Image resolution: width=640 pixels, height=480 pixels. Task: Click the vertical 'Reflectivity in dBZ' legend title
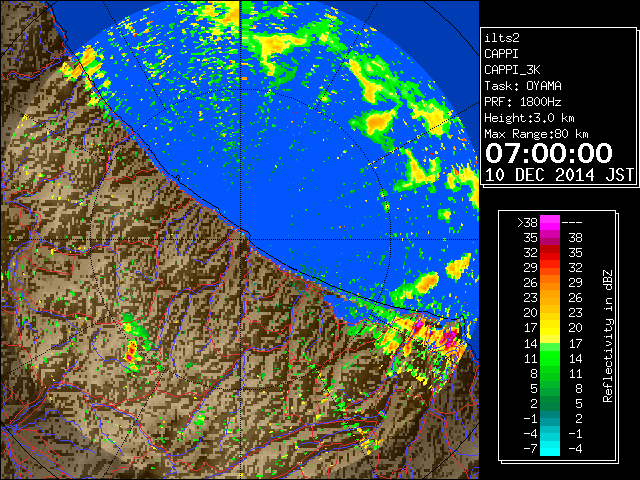coord(608,336)
